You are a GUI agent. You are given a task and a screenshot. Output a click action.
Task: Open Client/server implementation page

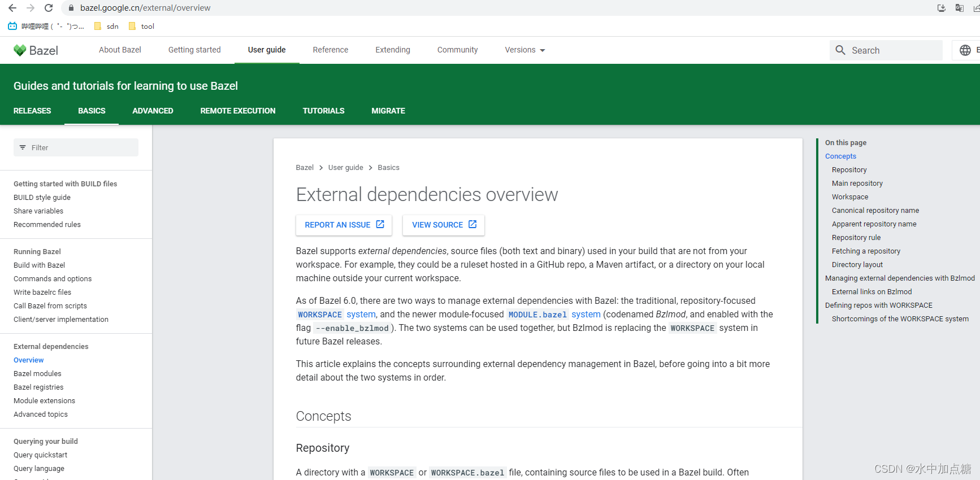pos(61,320)
